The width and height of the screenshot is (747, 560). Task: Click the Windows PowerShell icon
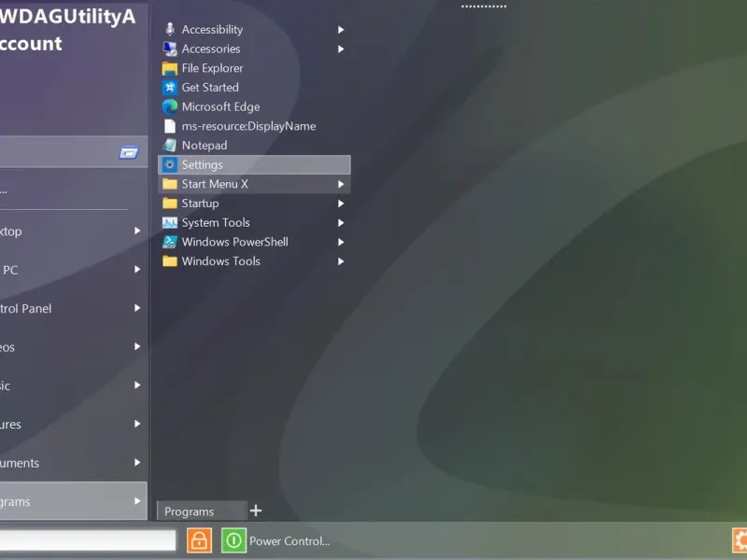[x=170, y=242]
